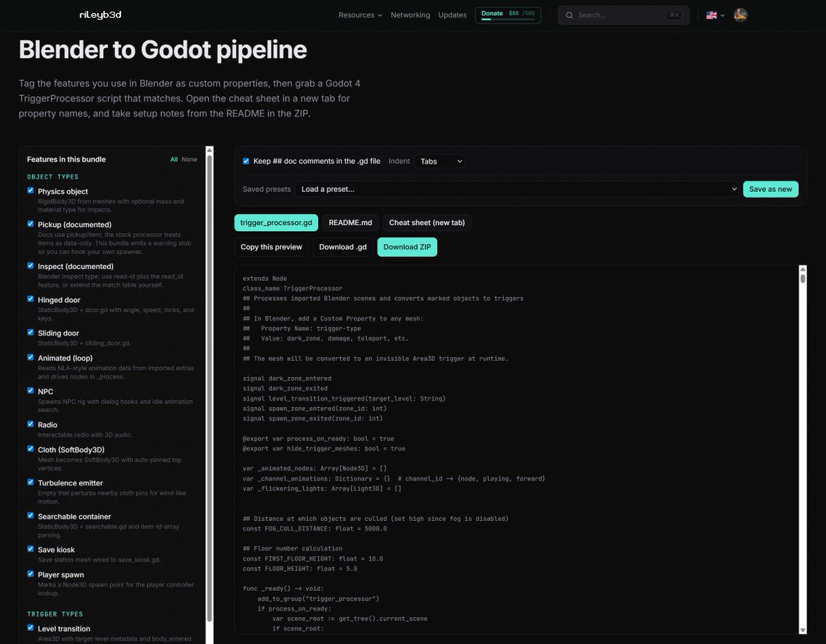Click the 'signal dark_zone_entered' code line
Viewport: 826px width, 644px height.
pos(287,378)
